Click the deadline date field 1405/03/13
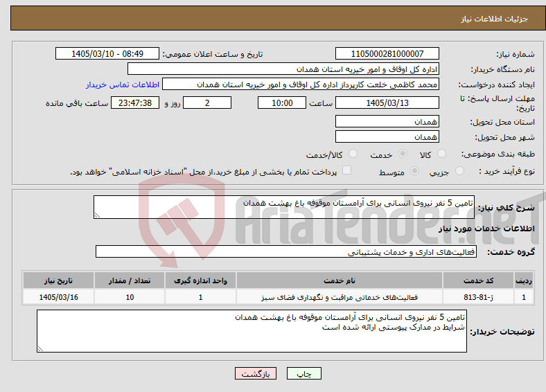The width and height of the screenshot is (546, 392). point(387,103)
